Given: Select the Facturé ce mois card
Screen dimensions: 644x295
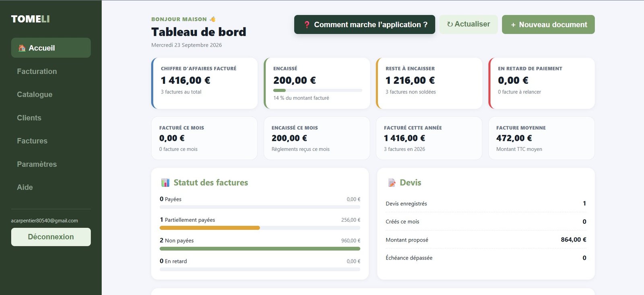Looking at the screenshot, I should pos(204,138).
